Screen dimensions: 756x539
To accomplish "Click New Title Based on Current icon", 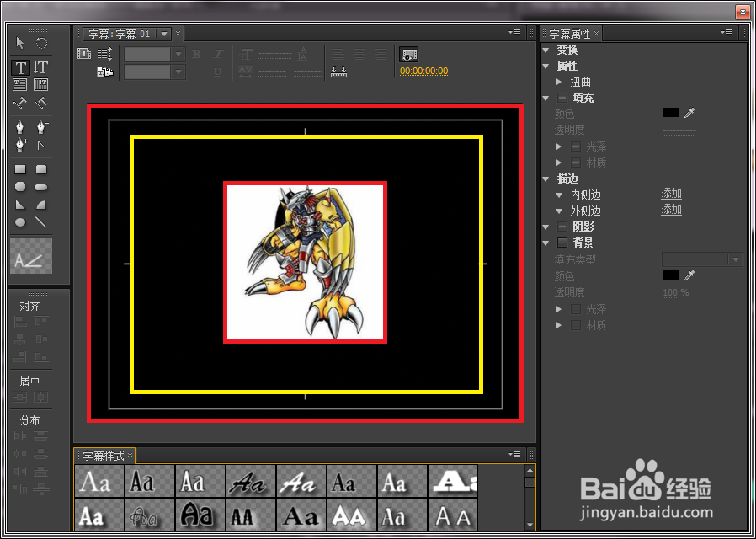I will (84, 54).
